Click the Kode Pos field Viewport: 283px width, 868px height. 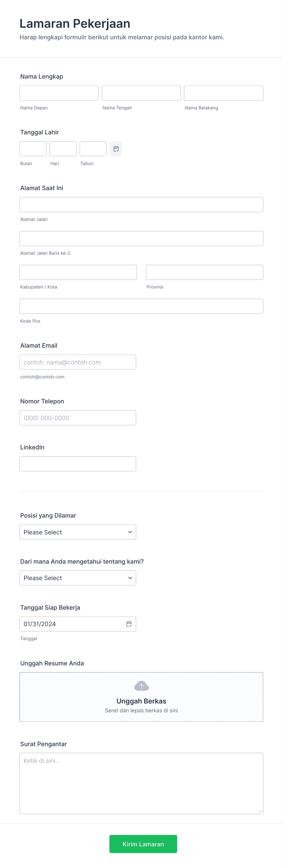pyautogui.click(x=141, y=306)
